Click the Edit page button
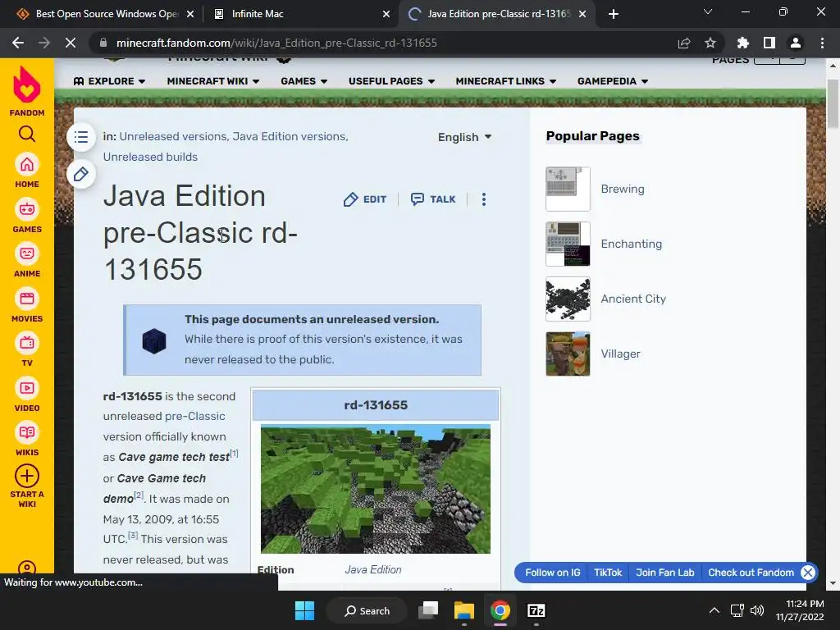This screenshot has height=630, width=840. [x=365, y=199]
